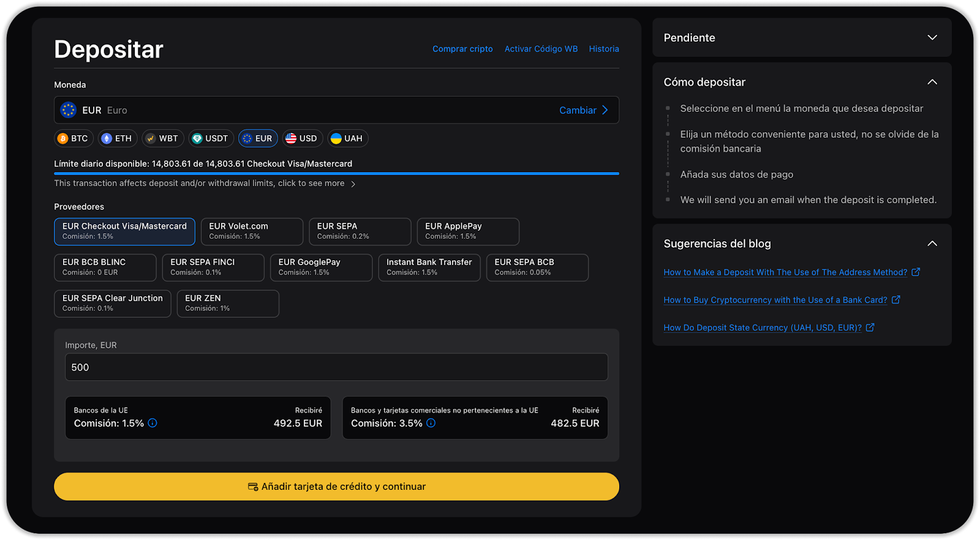Viewport: 980px width, 540px height.
Task: Choose the WBT currency chip
Action: click(162, 138)
